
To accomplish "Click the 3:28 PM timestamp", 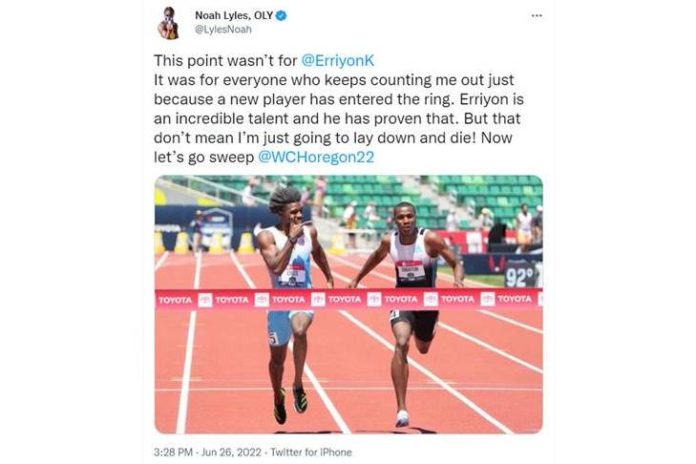I will [173, 452].
